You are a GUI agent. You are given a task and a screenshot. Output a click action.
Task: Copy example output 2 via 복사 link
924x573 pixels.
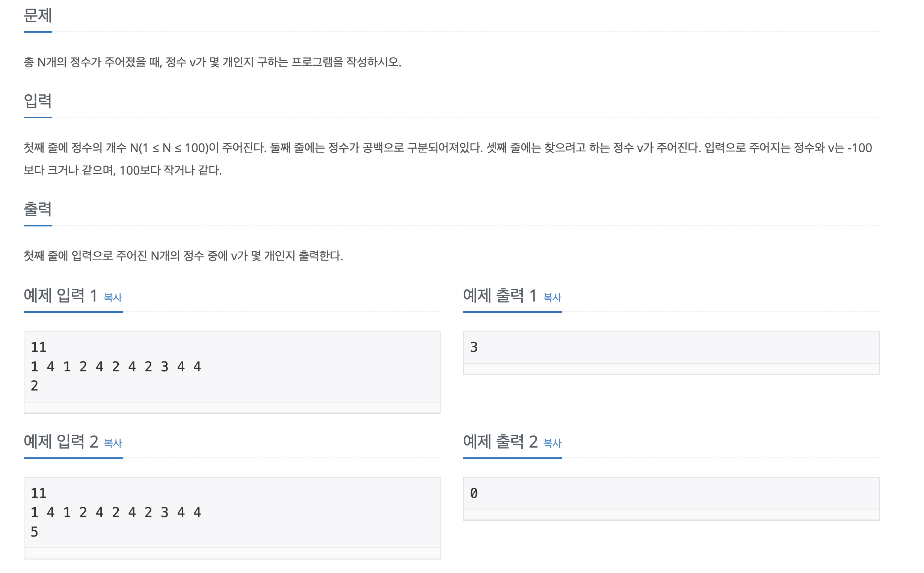coord(552,443)
